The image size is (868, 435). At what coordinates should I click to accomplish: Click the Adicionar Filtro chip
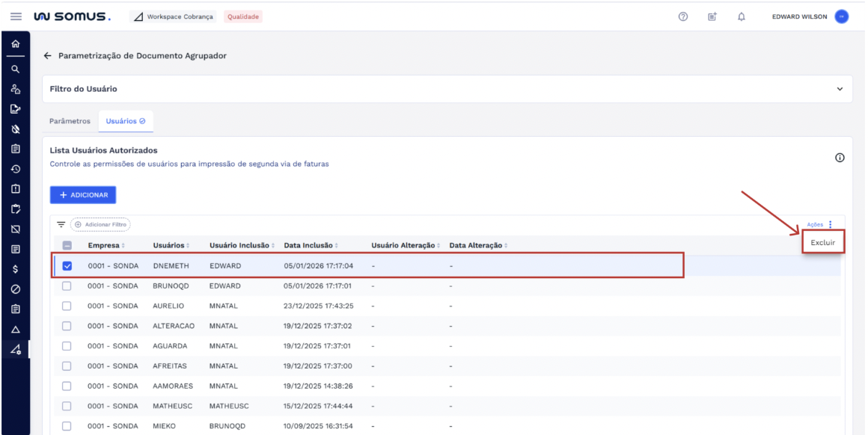pos(100,224)
